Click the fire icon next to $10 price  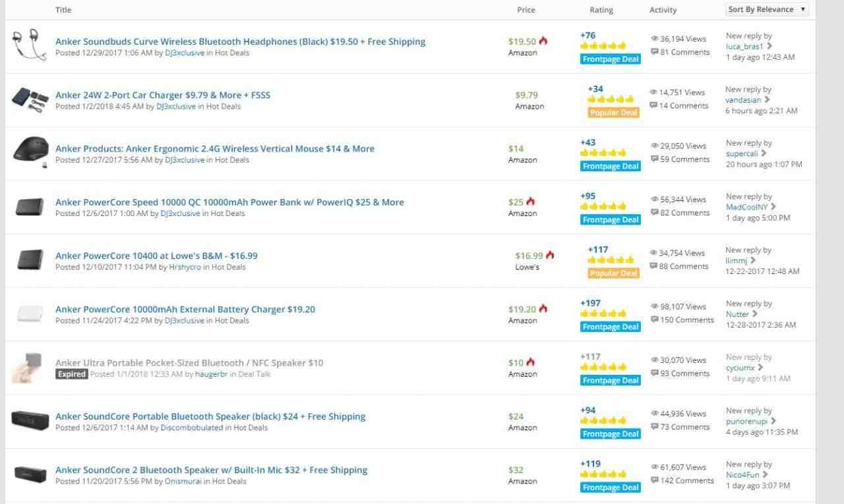pyautogui.click(x=531, y=362)
